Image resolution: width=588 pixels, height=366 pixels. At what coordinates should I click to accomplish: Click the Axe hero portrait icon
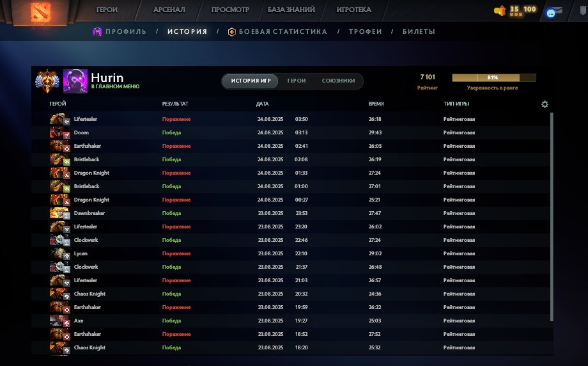(x=58, y=321)
